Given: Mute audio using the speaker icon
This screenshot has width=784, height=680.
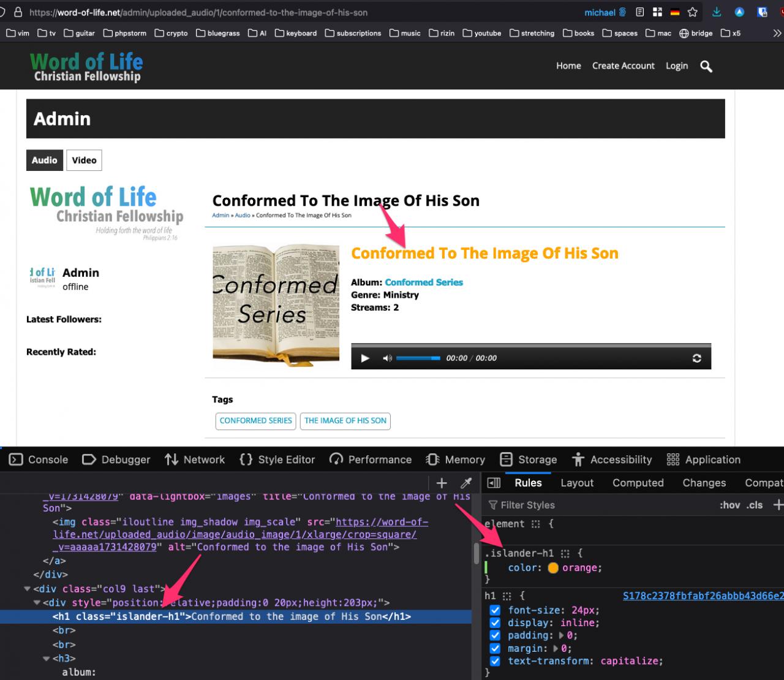Looking at the screenshot, I should point(387,358).
